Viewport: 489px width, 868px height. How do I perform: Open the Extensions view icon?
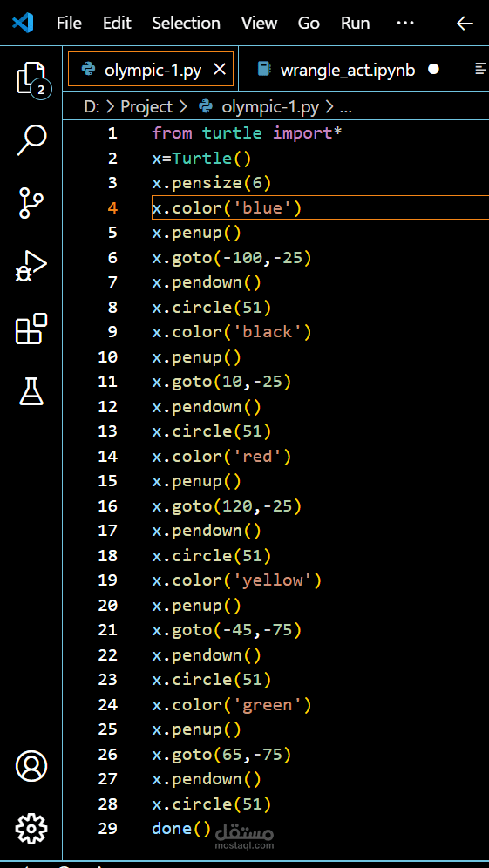pyautogui.click(x=31, y=329)
